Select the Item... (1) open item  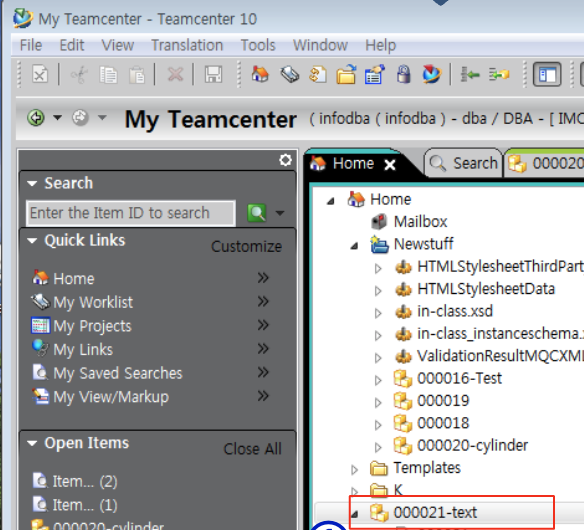[x=85, y=505]
